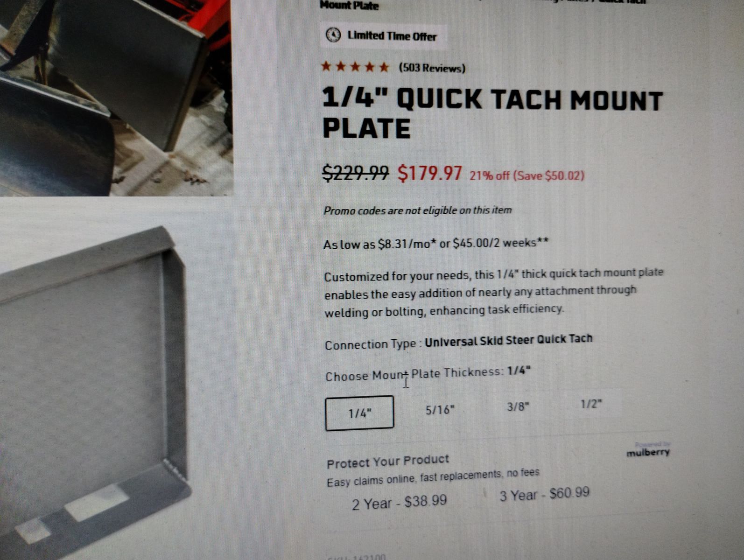Image resolution: width=744 pixels, height=560 pixels.
Task: Click the Protect Your Product heading
Action: (388, 462)
